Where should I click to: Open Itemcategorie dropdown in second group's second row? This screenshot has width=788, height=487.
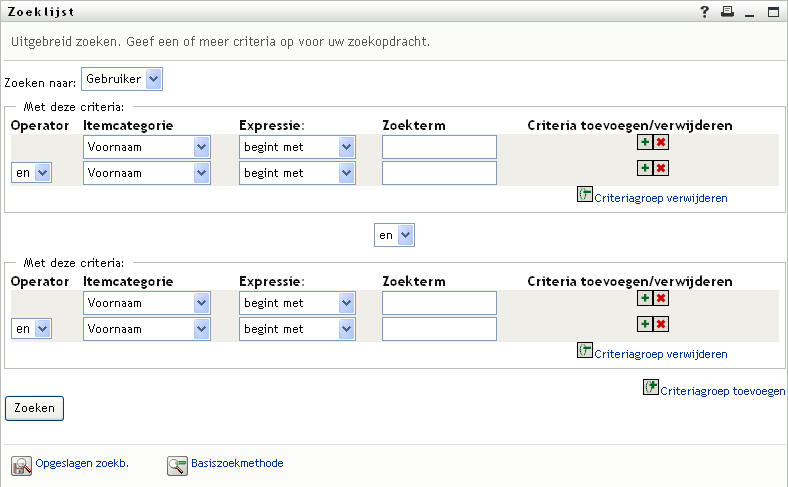coord(147,329)
